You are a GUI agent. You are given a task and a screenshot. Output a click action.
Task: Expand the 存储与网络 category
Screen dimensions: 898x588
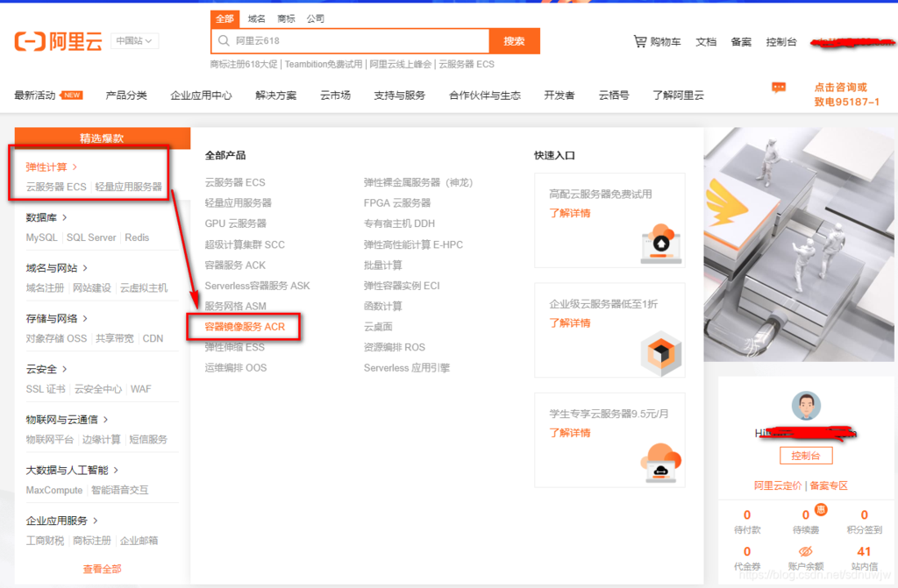point(57,318)
